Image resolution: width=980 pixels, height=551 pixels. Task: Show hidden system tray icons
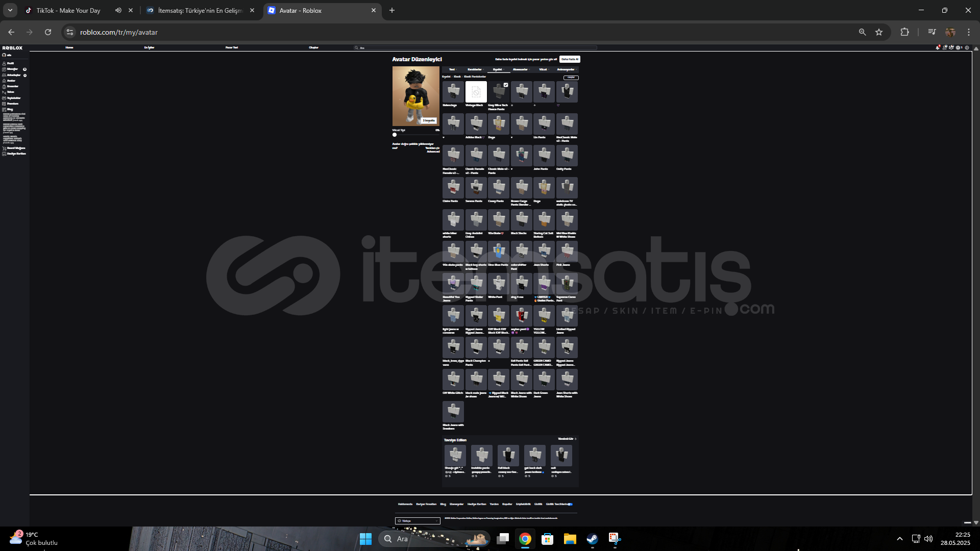[x=900, y=539]
